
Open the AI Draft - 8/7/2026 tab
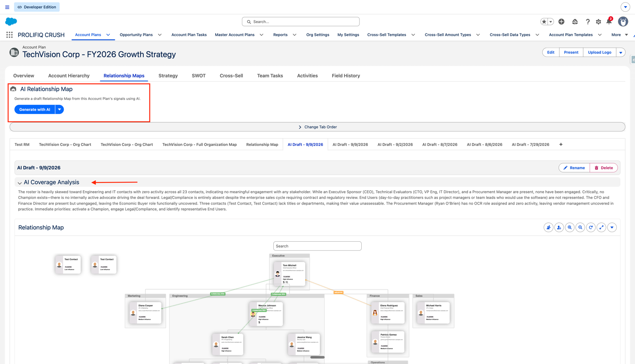pyautogui.click(x=440, y=145)
